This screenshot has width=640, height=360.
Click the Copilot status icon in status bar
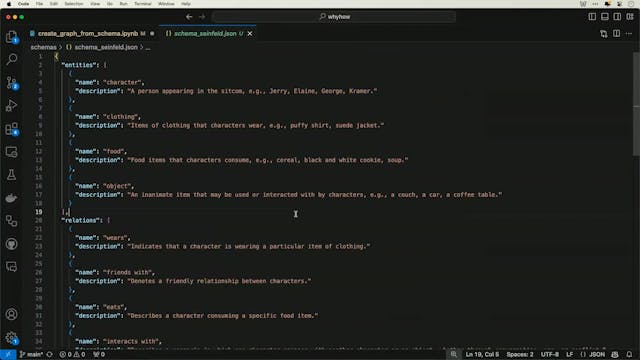coord(615,354)
